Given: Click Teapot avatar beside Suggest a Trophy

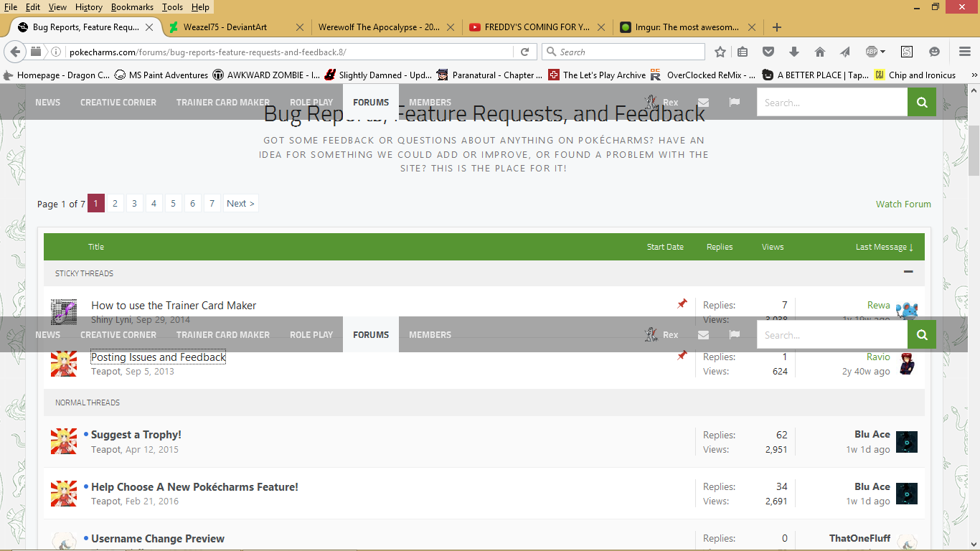Looking at the screenshot, I should click(x=64, y=441).
